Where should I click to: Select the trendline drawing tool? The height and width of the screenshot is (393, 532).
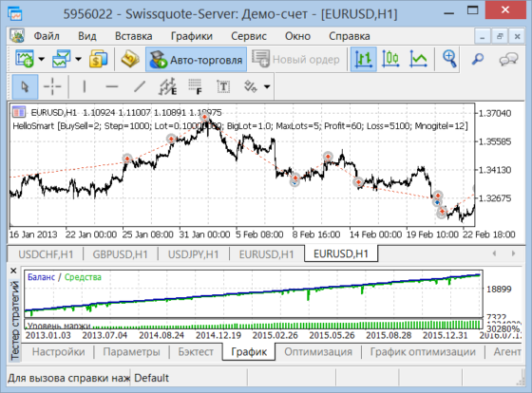point(139,86)
